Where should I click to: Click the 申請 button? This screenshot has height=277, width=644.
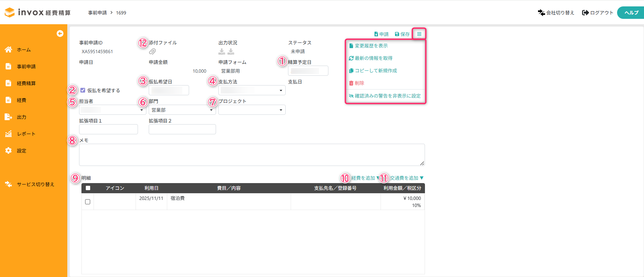[x=381, y=34]
